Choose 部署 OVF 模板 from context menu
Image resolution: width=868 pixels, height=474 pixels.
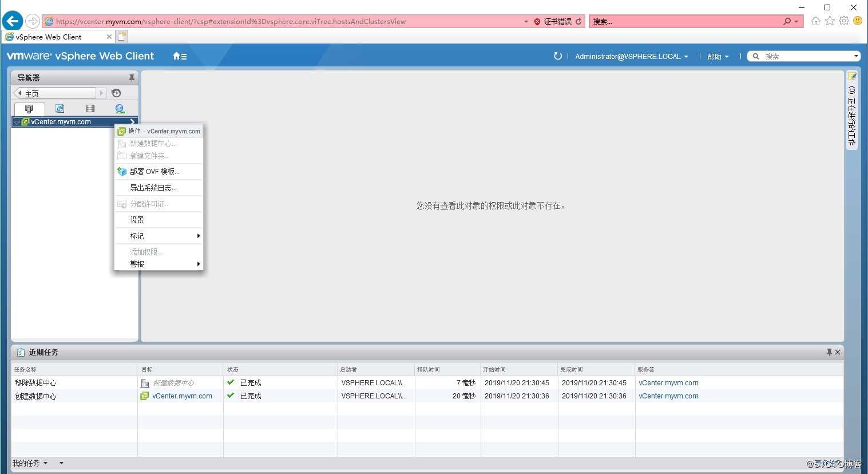coord(159,171)
